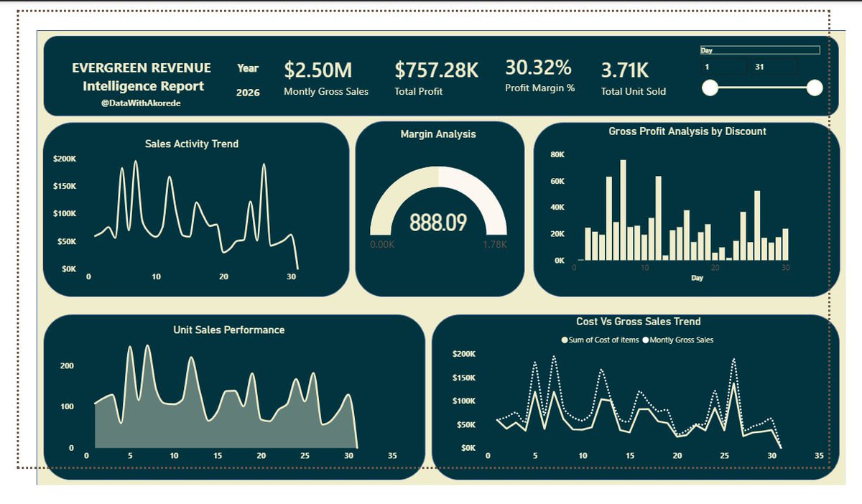Click the Day slicer end value field showing 31

pyautogui.click(x=774, y=67)
